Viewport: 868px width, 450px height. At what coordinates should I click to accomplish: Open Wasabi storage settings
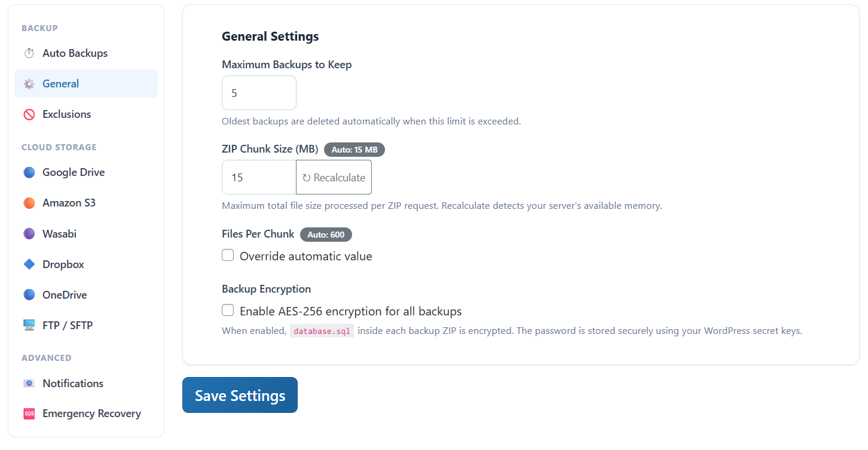86,234
